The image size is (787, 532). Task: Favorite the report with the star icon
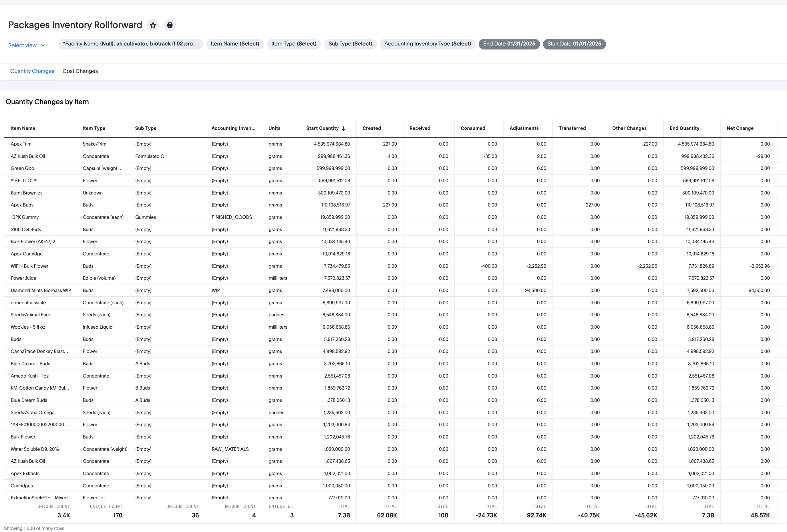tap(153, 25)
